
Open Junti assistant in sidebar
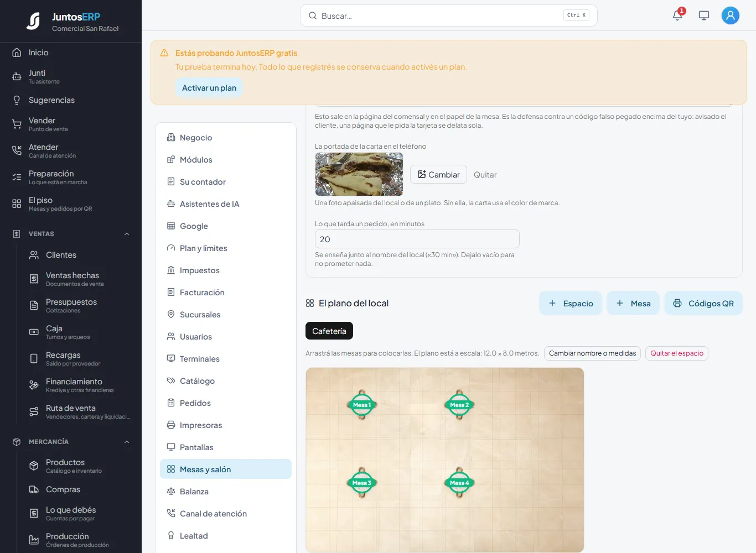click(71, 76)
